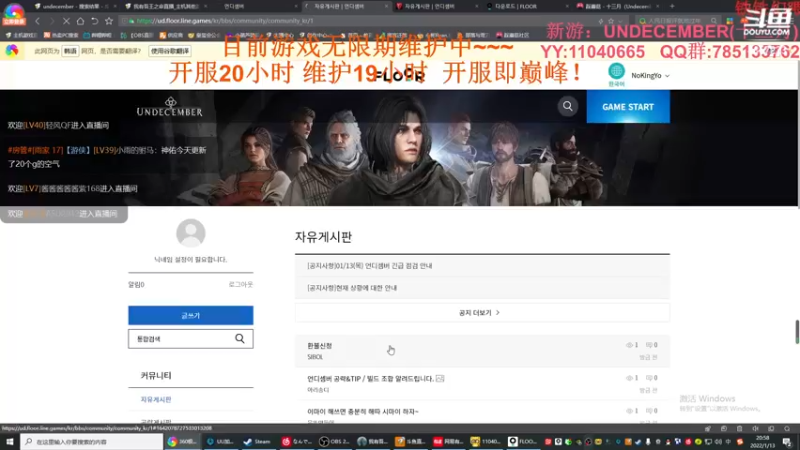Click the search magnifier in 통합검색 box
The image size is (800, 450).
240,338
